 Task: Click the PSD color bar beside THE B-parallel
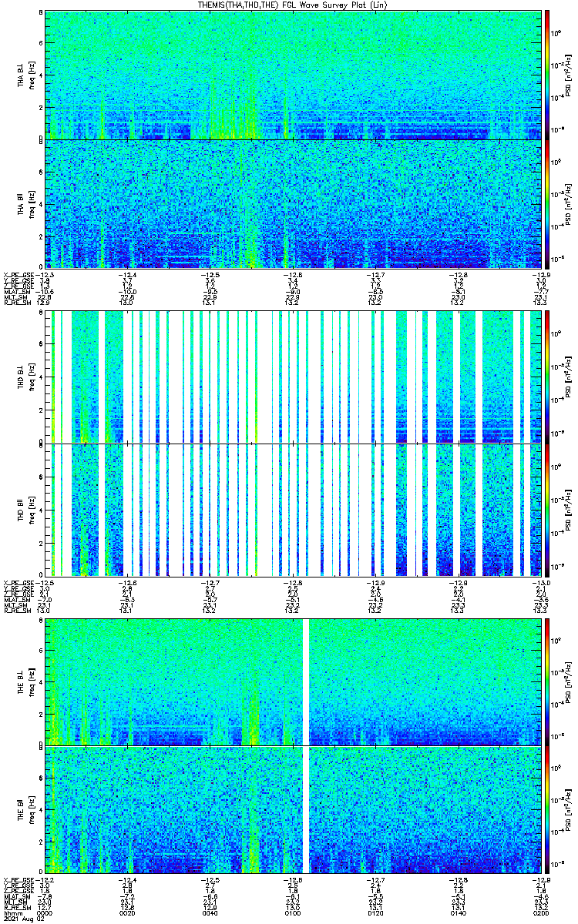(547, 808)
